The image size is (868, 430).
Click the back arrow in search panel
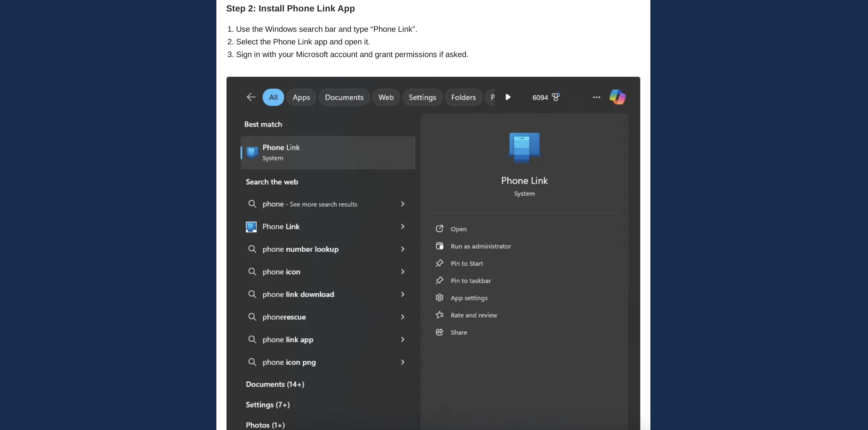click(251, 97)
